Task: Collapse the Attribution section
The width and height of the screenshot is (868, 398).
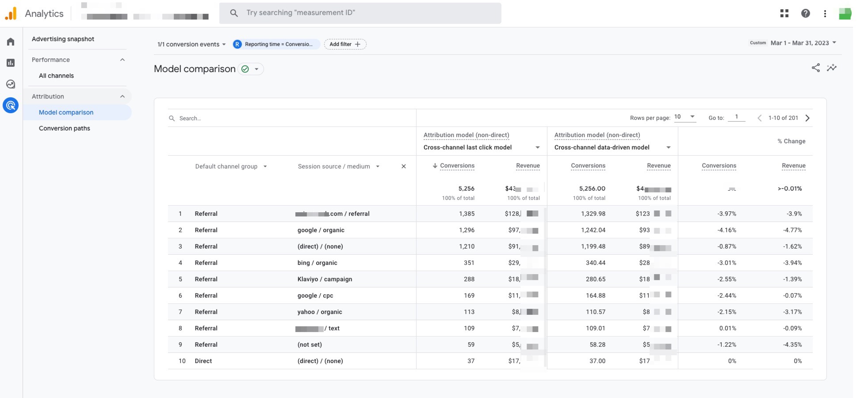Action: click(x=122, y=96)
